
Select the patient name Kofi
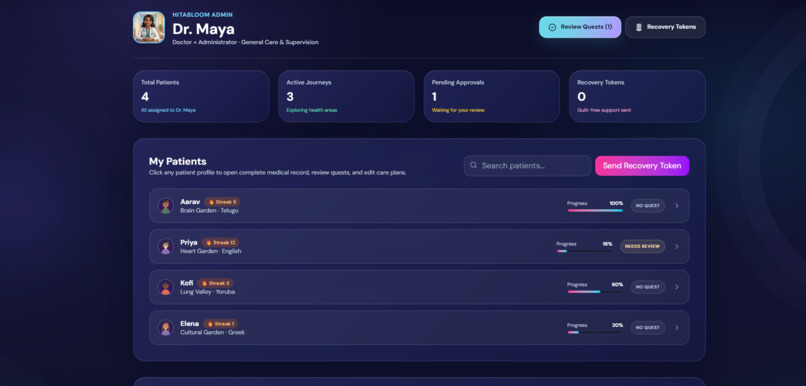tap(187, 283)
